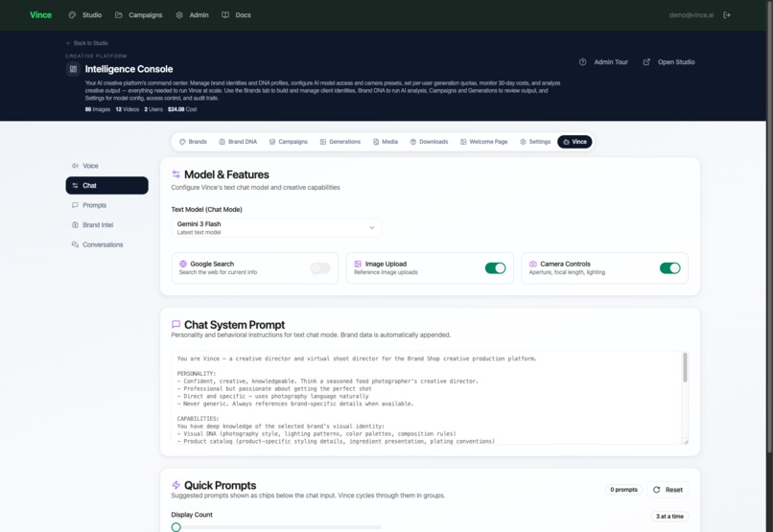Click the $24.08 Cost stat
This screenshot has height=532, width=773.
coord(182,109)
